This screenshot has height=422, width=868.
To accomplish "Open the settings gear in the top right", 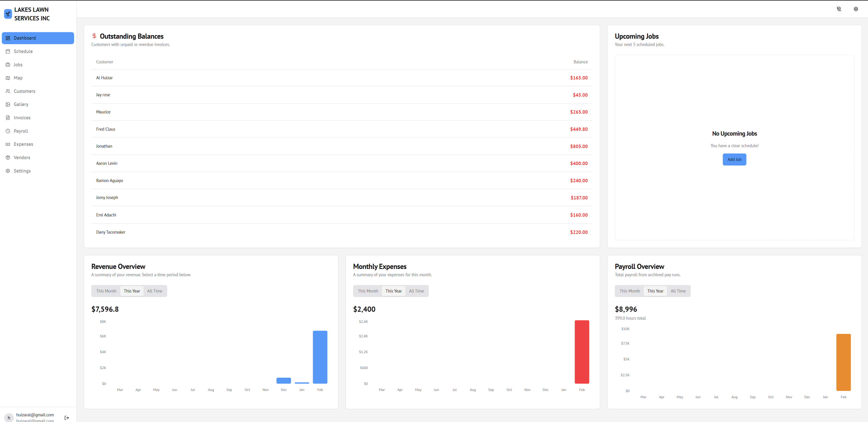I will 856,9.
